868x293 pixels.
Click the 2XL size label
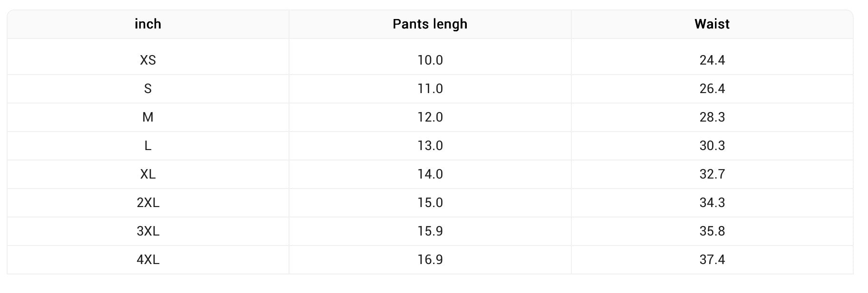(148, 203)
